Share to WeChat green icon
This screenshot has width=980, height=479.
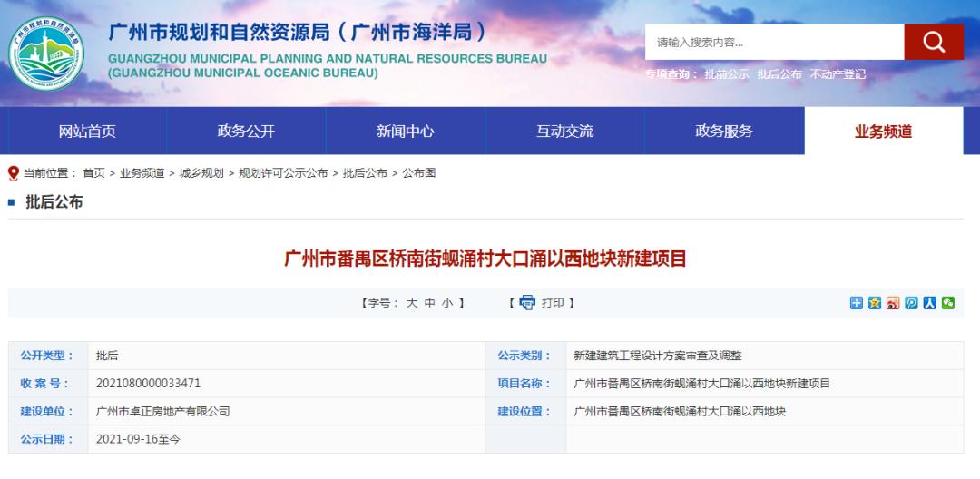(948, 303)
